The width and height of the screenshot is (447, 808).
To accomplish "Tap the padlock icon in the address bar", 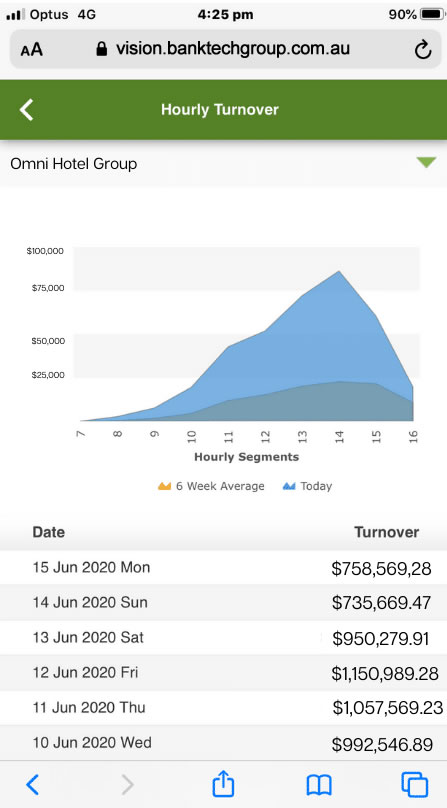I will (x=102, y=49).
